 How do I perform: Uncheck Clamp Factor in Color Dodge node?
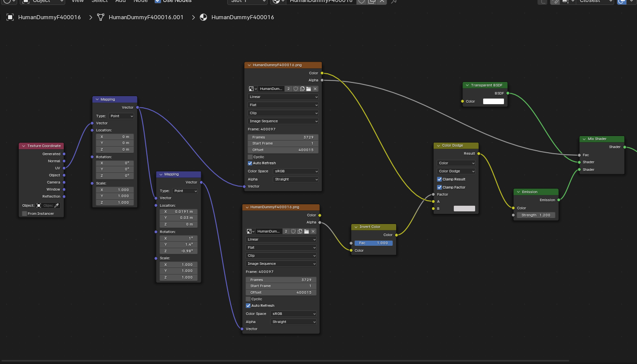pyautogui.click(x=439, y=187)
